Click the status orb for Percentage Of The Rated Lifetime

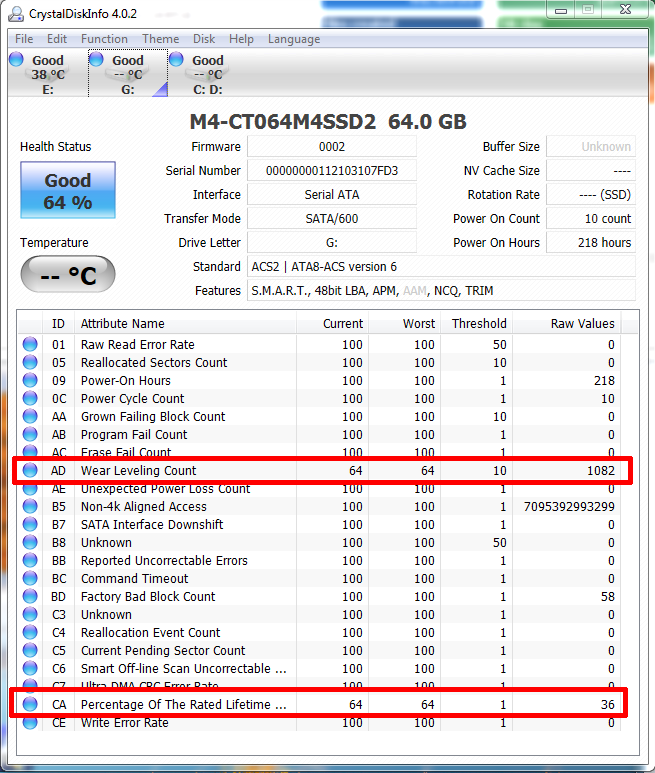[30, 704]
